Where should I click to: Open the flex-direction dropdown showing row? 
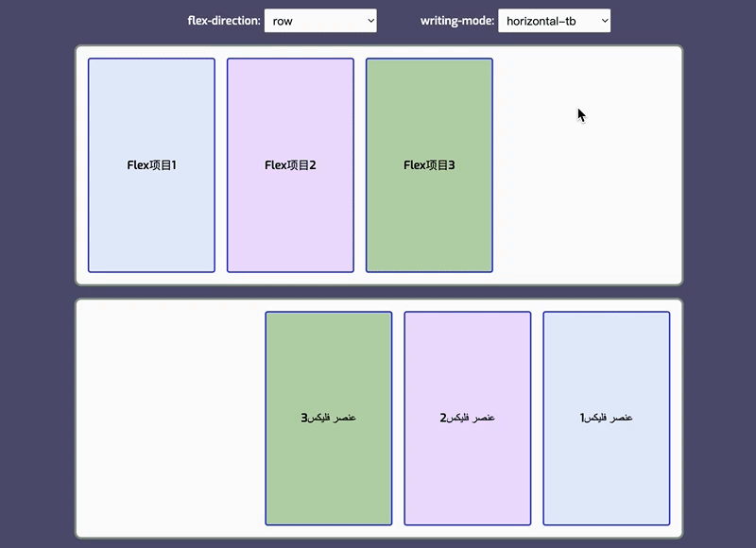click(319, 21)
